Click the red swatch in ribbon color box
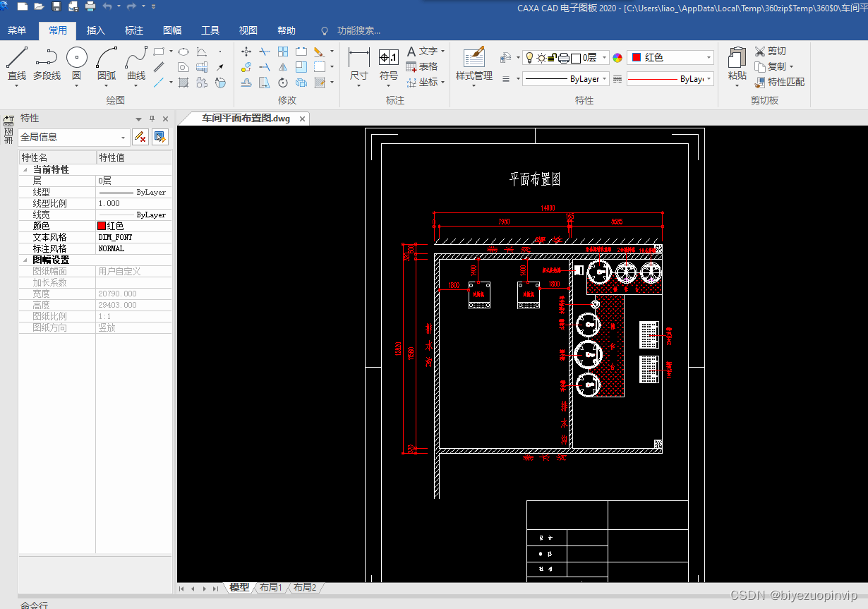This screenshot has width=868, height=609. (x=637, y=58)
